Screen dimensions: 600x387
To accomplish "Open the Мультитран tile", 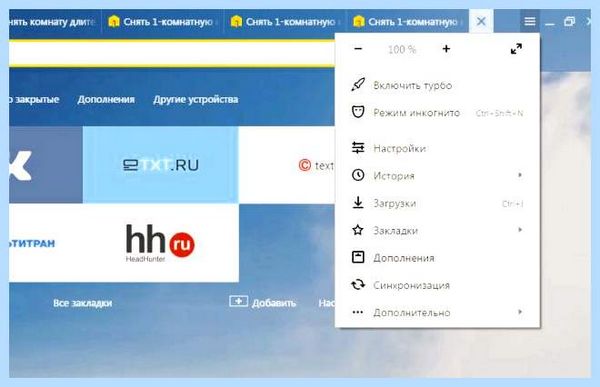I will [46, 243].
